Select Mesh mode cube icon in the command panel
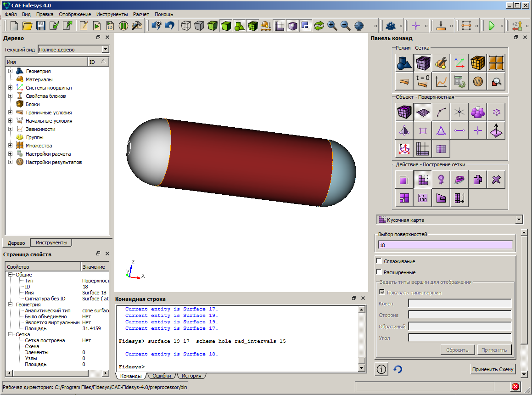This screenshot has width=532, height=395. (422, 63)
